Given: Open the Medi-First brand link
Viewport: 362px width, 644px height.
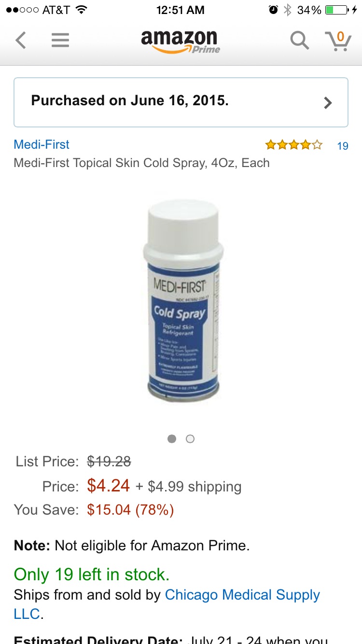Looking at the screenshot, I should pos(42,144).
